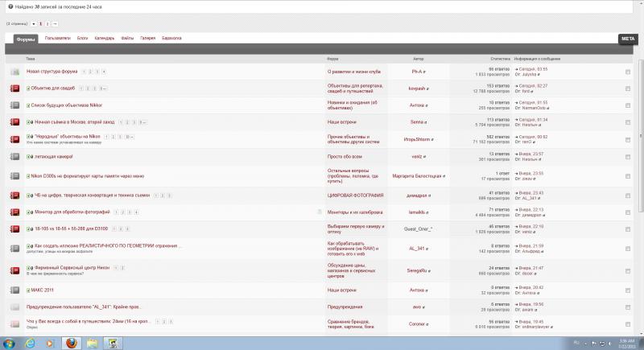Click green unread icon before Объектив для свадеб
This screenshot has width=644, height=350.
28,89
